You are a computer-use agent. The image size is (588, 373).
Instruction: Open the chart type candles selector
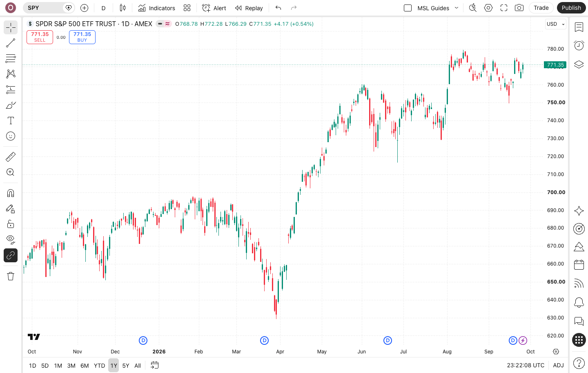[122, 8]
